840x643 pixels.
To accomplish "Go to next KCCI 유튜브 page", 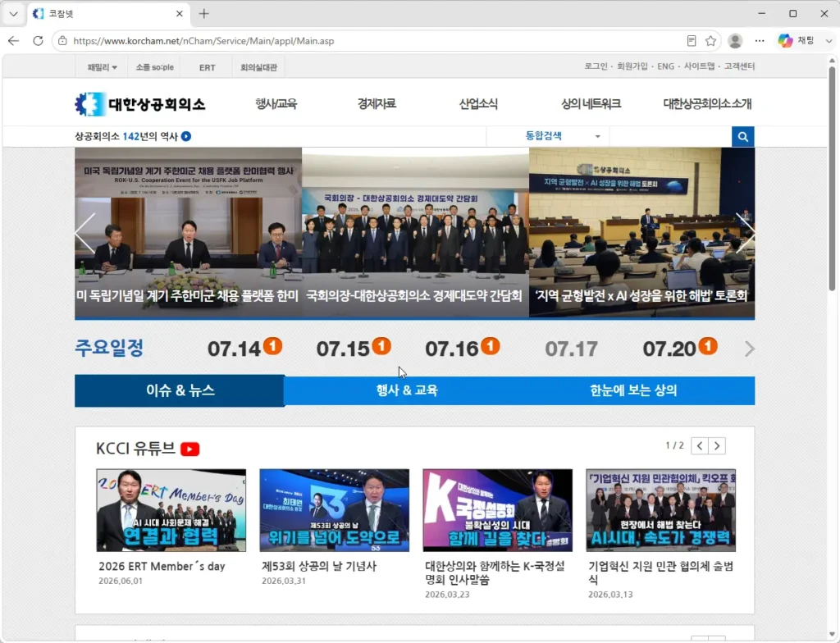I will pyautogui.click(x=717, y=446).
